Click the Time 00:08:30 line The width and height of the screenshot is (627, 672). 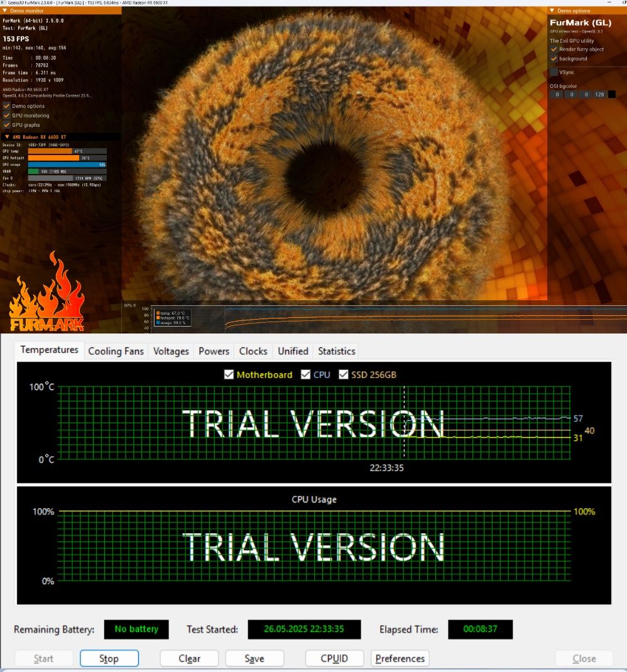coord(29,58)
